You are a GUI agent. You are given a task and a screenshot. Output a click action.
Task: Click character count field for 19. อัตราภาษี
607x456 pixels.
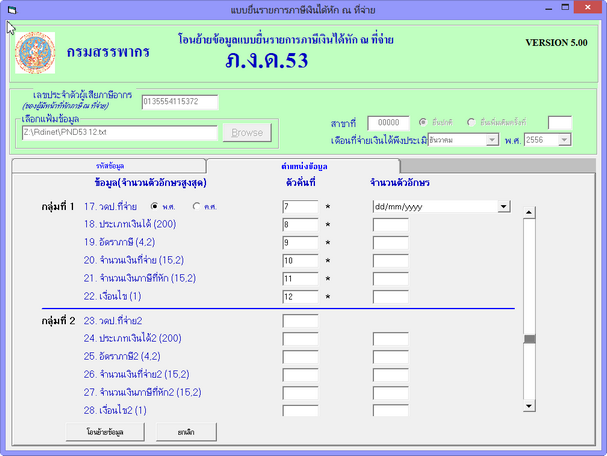391,243
